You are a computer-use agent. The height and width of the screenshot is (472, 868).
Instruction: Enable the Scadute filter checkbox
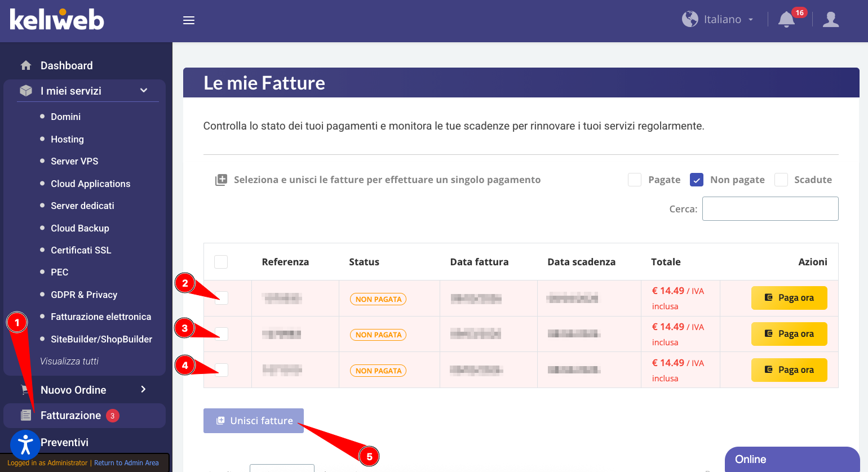(x=781, y=180)
